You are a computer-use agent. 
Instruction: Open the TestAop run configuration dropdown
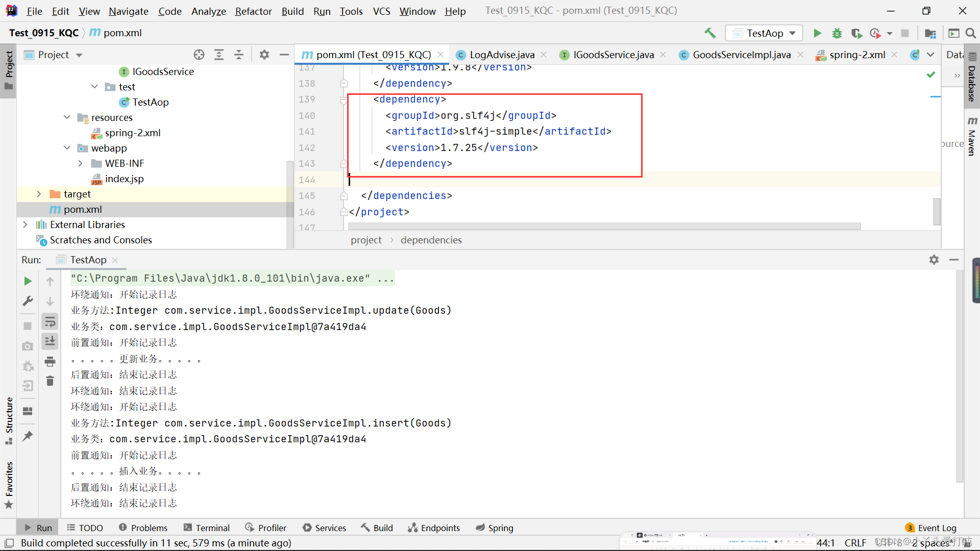(764, 33)
